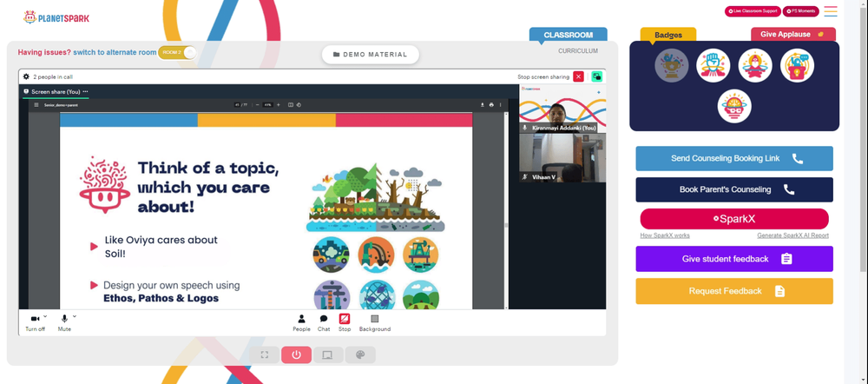Select the Badges tab
The image size is (868, 384).
click(668, 35)
